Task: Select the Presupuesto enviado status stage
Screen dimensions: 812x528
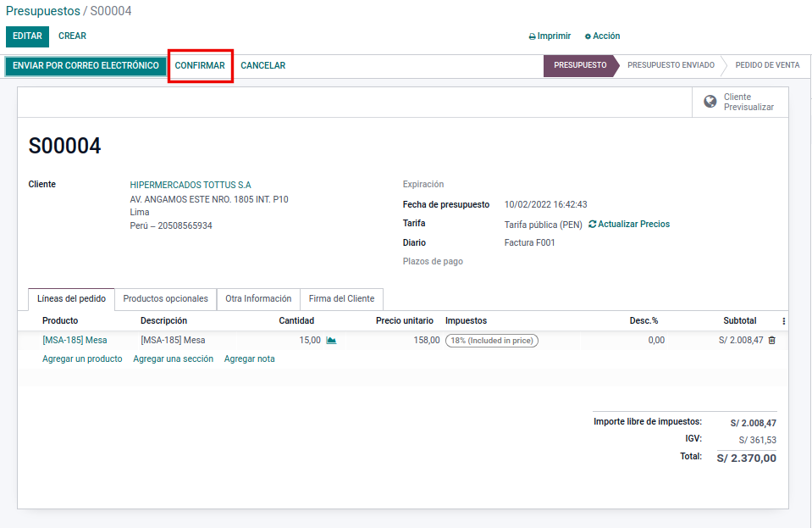Action: pyautogui.click(x=671, y=66)
